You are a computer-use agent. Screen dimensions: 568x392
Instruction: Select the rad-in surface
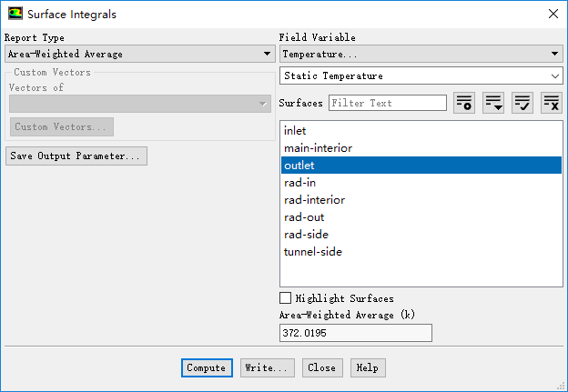tap(300, 183)
